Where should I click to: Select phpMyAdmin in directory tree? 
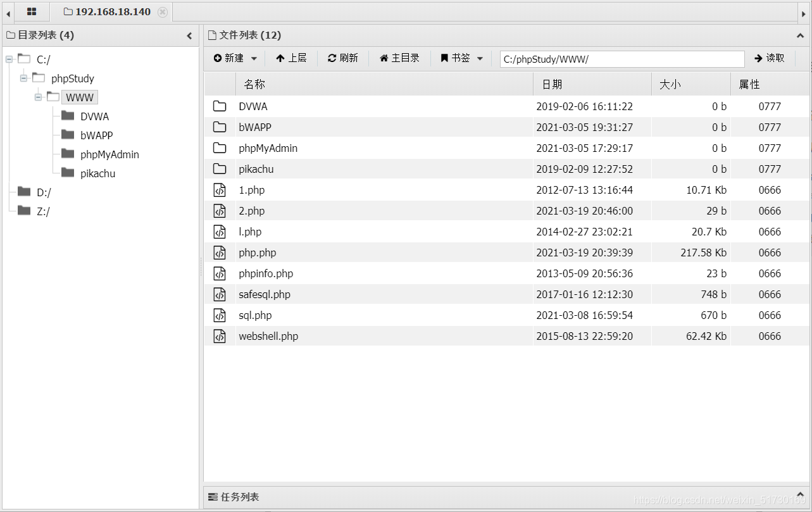(x=110, y=154)
